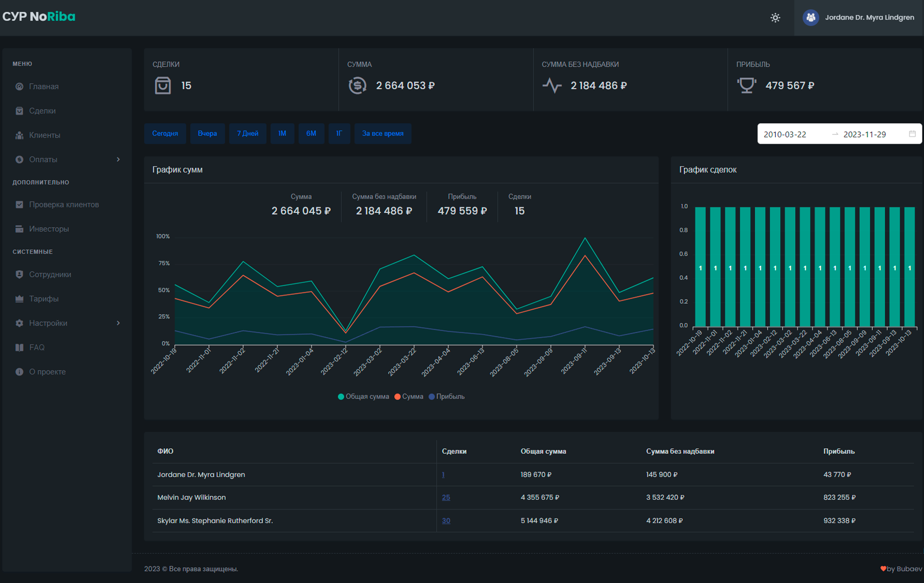
Task: Toggle Прибыль series in chart legend
Action: pyautogui.click(x=450, y=397)
